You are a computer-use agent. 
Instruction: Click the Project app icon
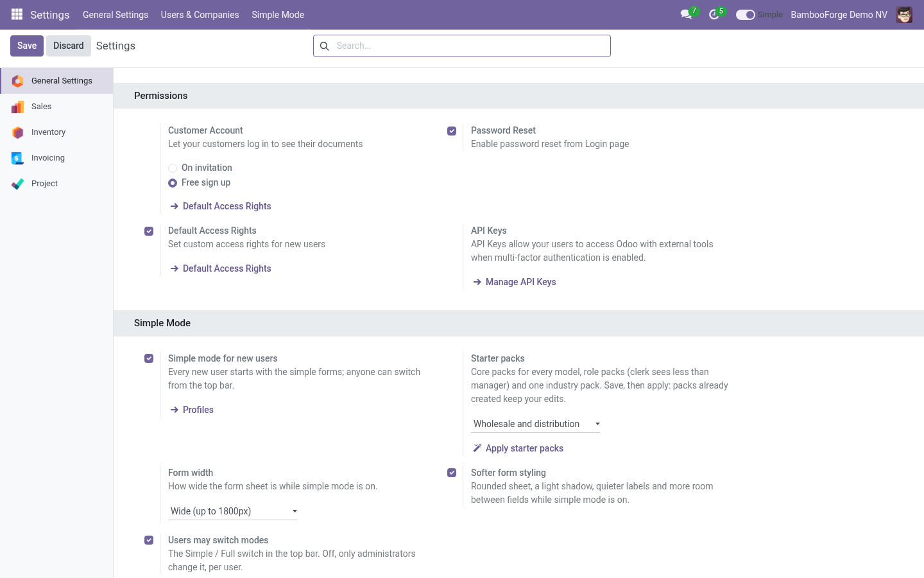[x=18, y=184]
